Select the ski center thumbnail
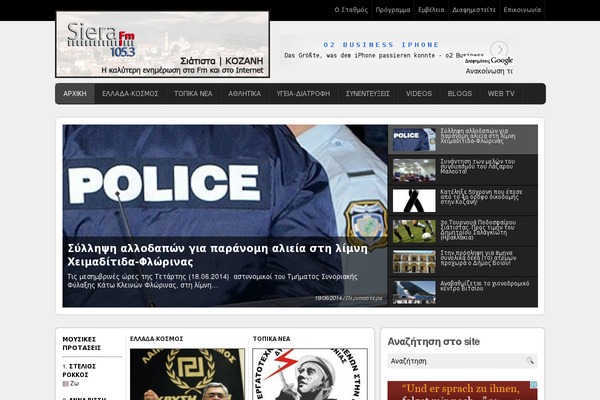 click(414, 292)
